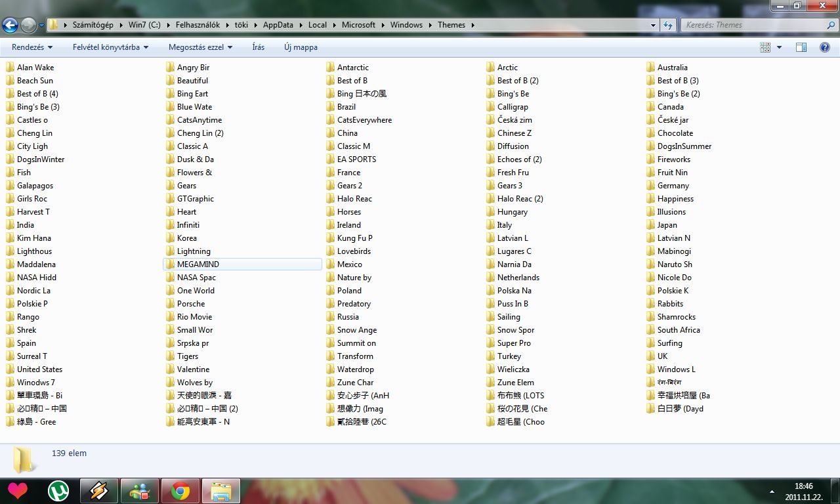Open the Felvétel könyvtárba dropdown
This screenshot has width=840, height=504.
tap(111, 47)
